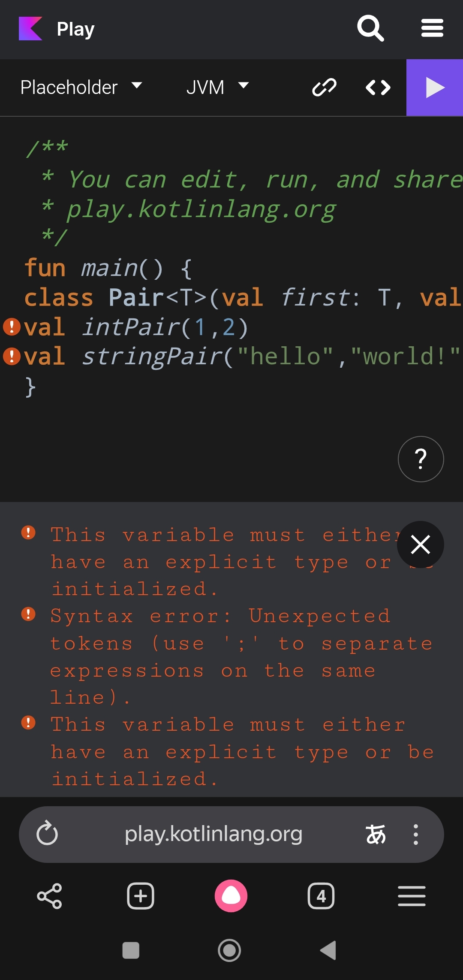Image resolution: width=463 pixels, height=980 pixels.
Task: Click the Kotlin logo
Action: pyautogui.click(x=30, y=28)
